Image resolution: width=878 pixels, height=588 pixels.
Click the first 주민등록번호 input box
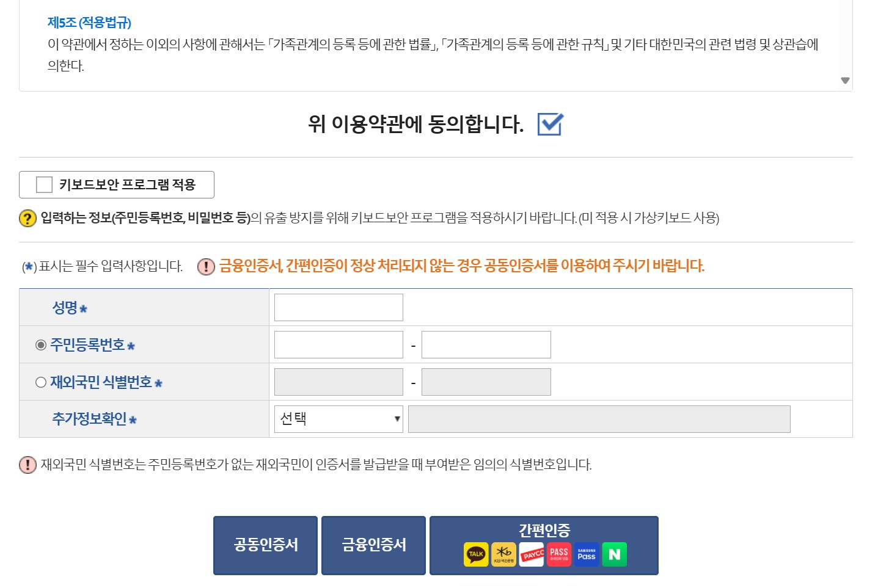(338, 344)
